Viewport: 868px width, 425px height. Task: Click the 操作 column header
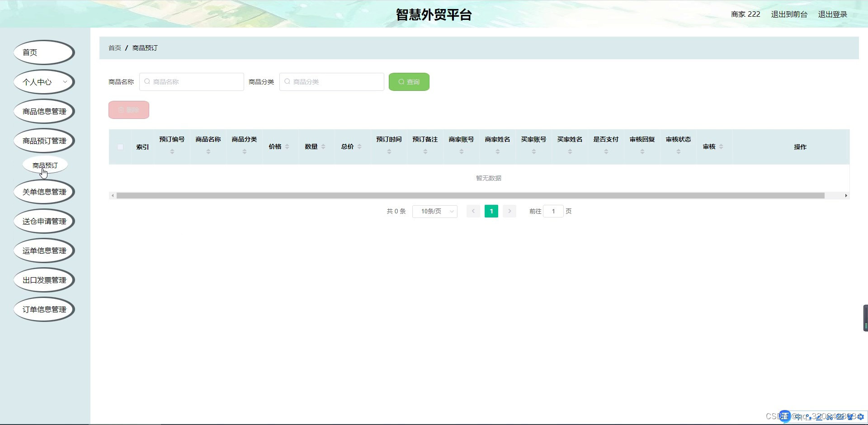[800, 147]
